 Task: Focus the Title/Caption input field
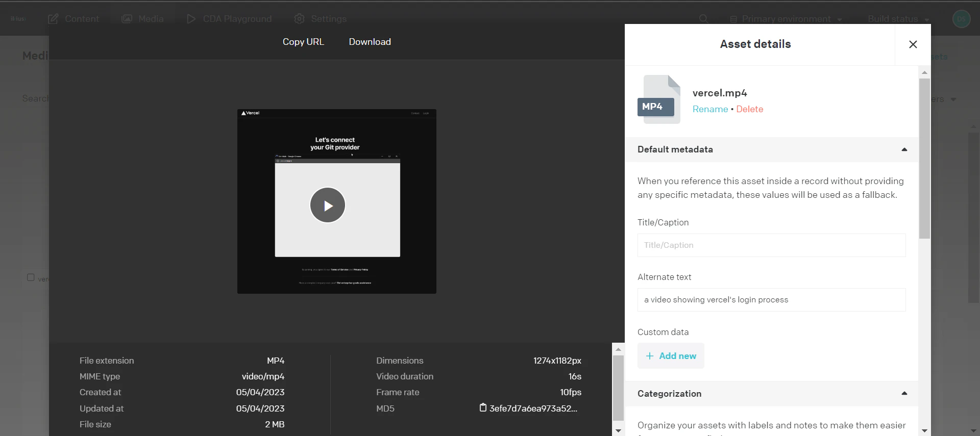(x=771, y=245)
